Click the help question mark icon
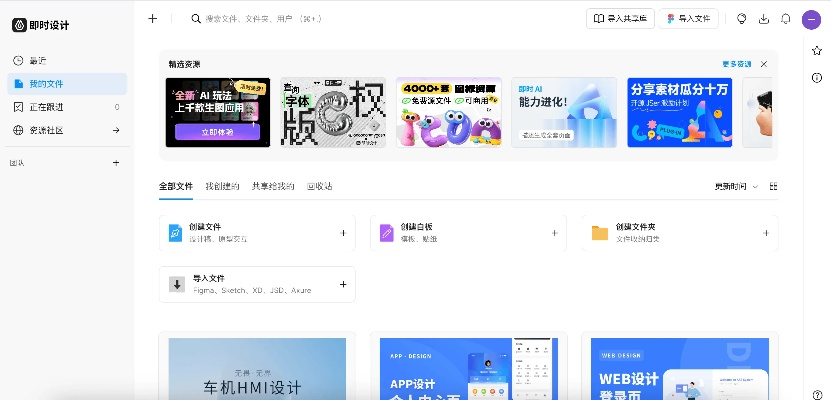The width and height of the screenshot is (831, 400). (x=817, y=394)
